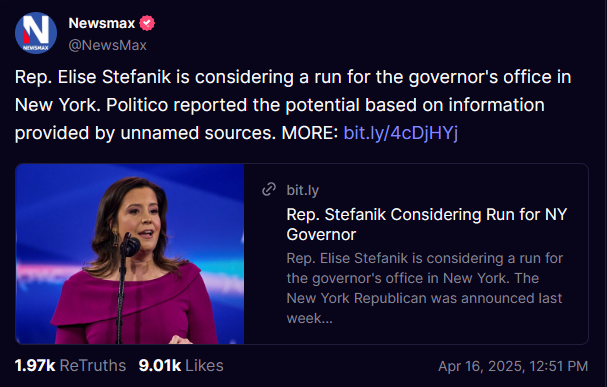
Task: Open the Elise Stefanik preview photo
Action: point(130,254)
